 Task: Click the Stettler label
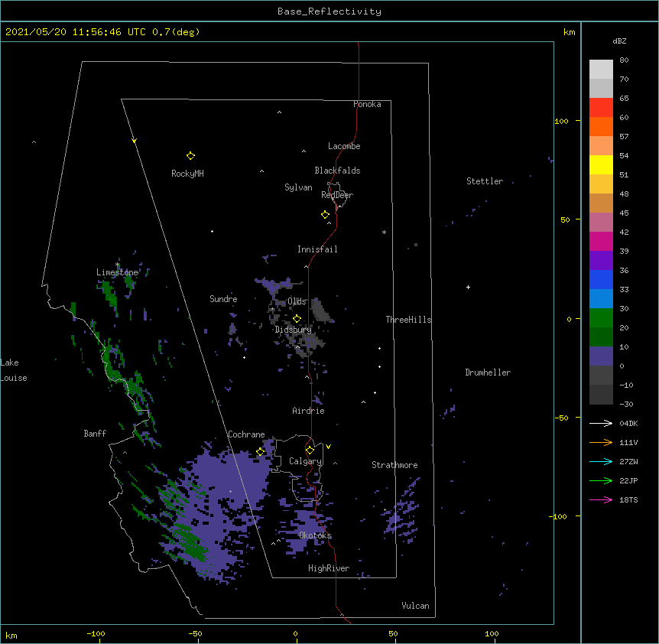coord(485,181)
